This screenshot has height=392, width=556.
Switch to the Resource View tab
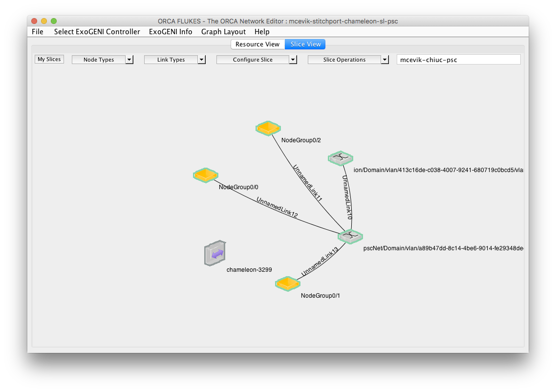tap(258, 44)
